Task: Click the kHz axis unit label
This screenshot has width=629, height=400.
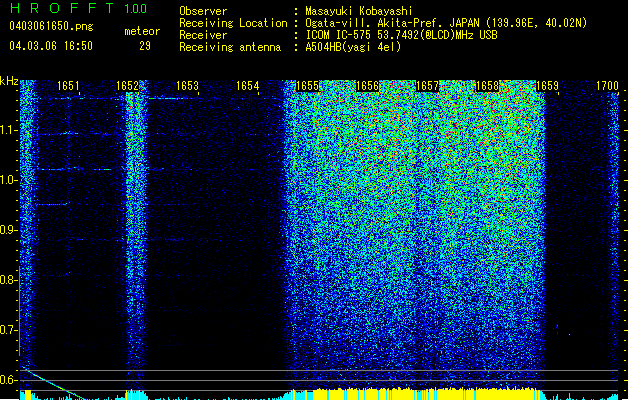Action: click(9, 81)
